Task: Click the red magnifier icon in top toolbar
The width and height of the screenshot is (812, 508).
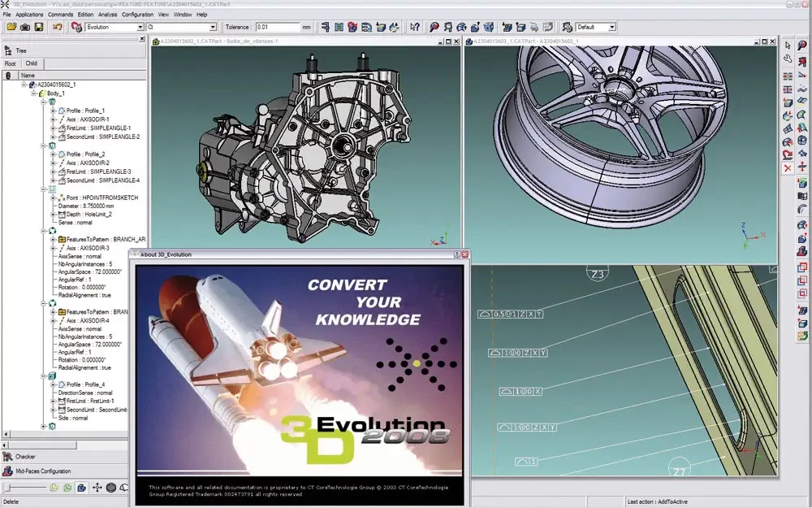Action: tap(434, 27)
